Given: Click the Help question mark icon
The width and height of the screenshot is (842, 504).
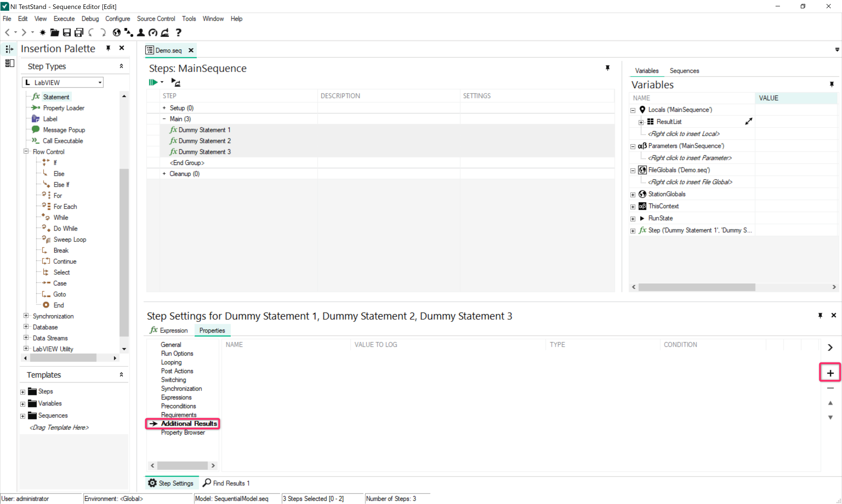Looking at the screenshot, I should tap(178, 33).
